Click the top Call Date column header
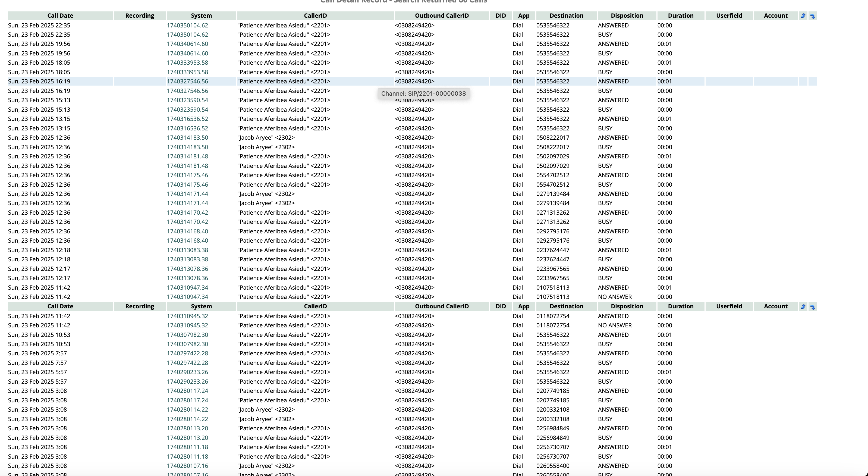 click(x=60, y=15)
